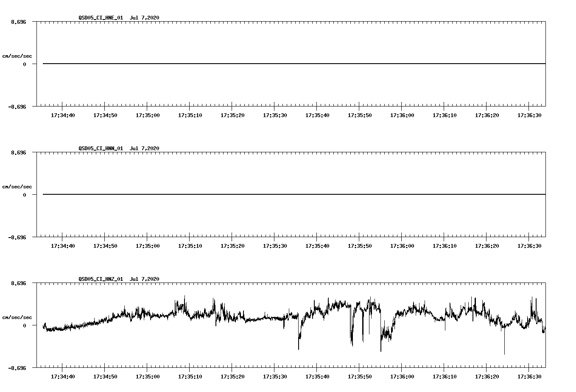This screenshot has width=576, height=392.
Task: Click the cm/sec/sec unit label on HNN plot
Action: (x=17, y=187)
